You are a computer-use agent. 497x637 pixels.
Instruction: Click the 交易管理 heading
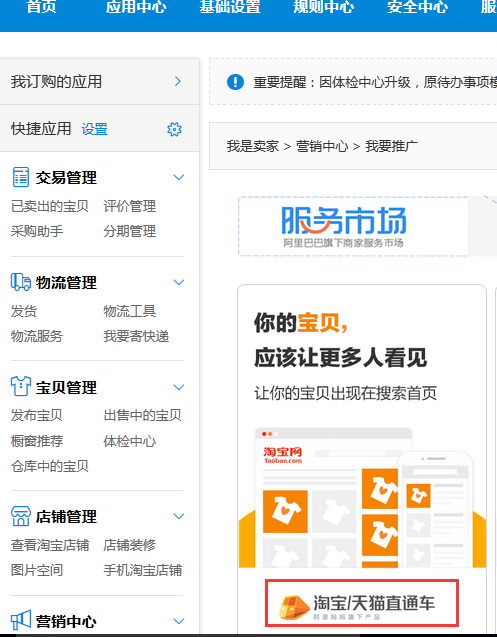tap(66, 178)
